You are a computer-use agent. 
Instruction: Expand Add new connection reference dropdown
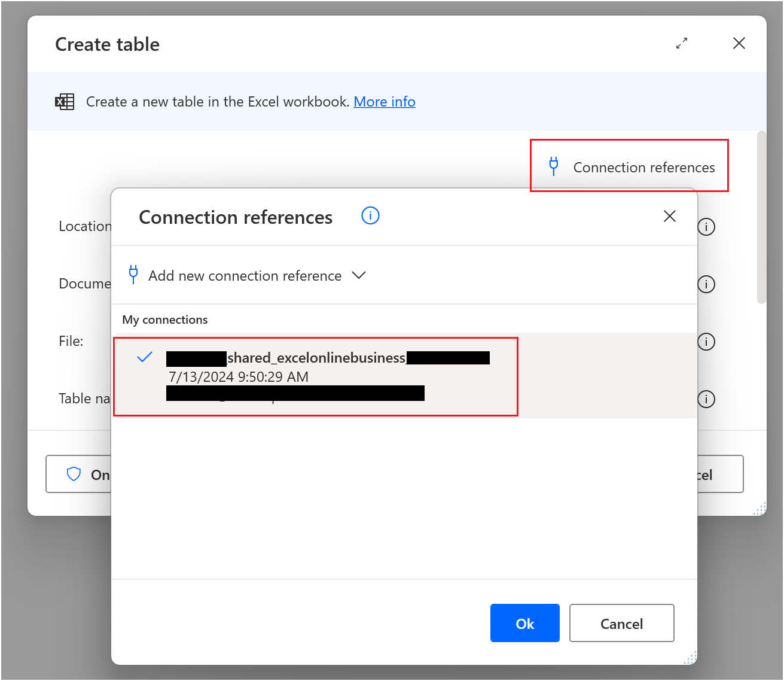click(247, 275)
